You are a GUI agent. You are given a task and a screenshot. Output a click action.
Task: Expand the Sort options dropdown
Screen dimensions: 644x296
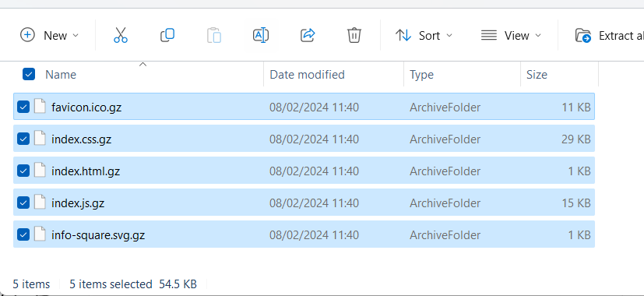tap(424, 35)
